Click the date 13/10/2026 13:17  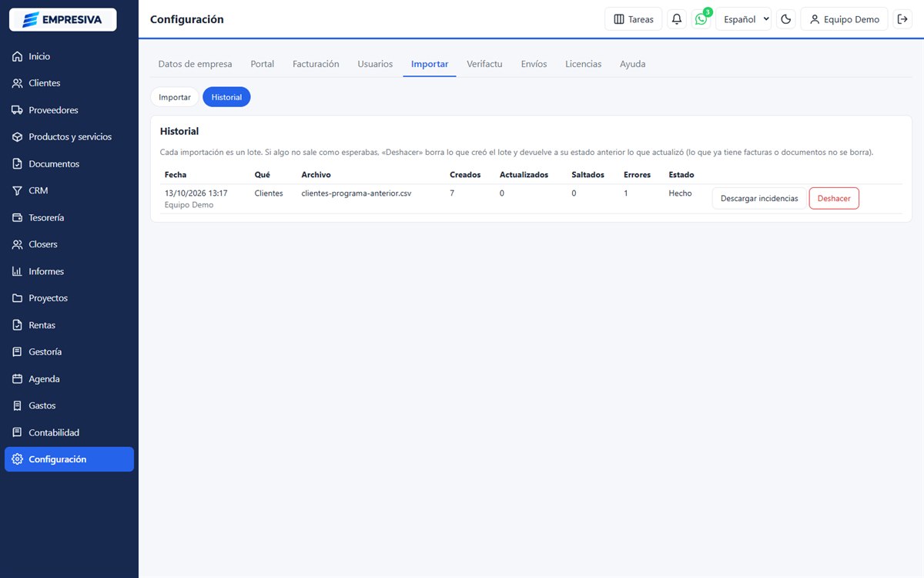click(196, 193)
